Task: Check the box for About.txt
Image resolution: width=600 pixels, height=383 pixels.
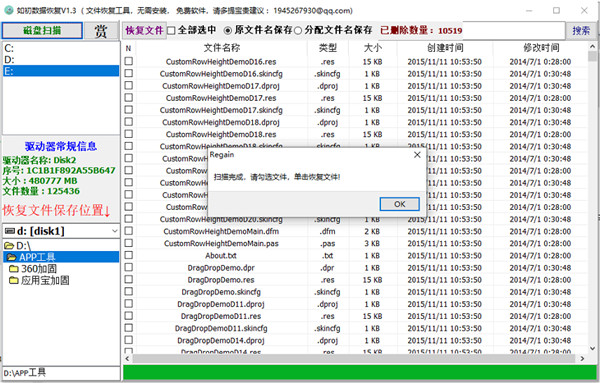Action: pos(129,255)
